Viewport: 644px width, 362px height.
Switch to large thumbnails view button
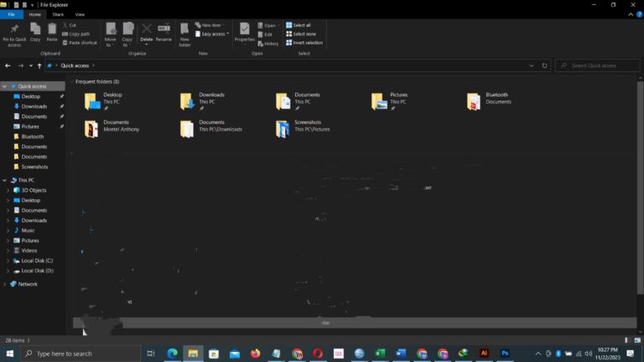coord(637,341)
